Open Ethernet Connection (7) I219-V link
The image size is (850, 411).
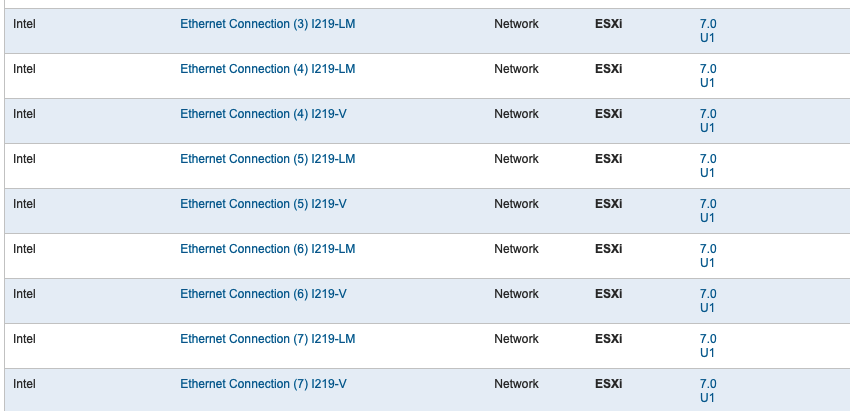[263, 384]
